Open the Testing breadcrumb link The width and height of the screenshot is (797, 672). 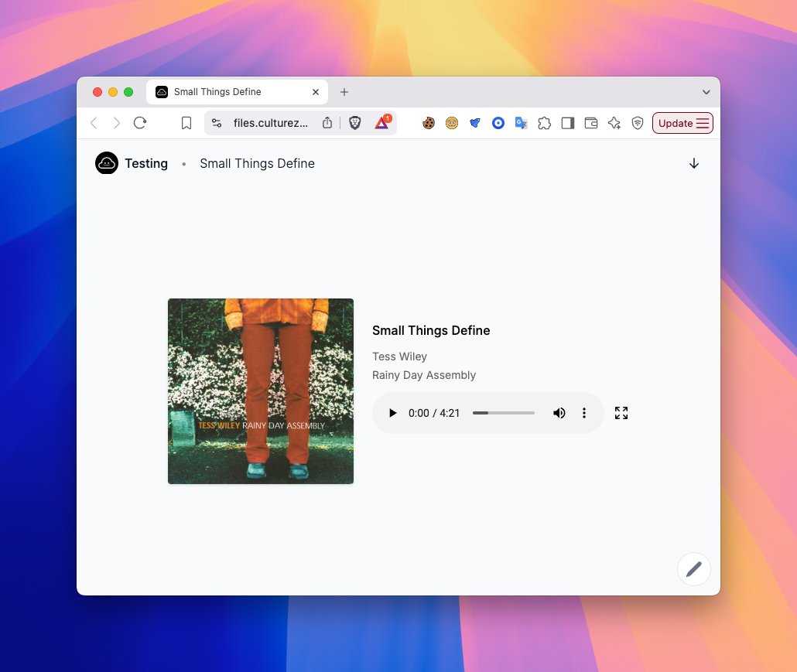coord(146,164)
